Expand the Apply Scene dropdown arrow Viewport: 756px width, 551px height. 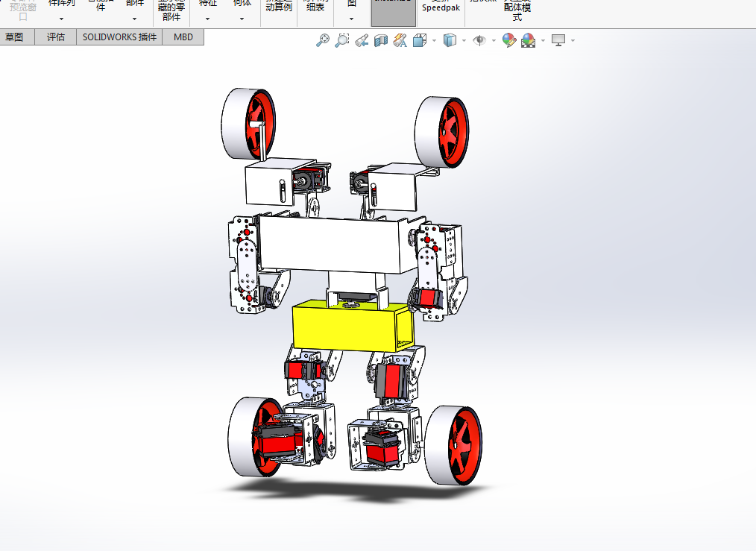click(543, 40)
